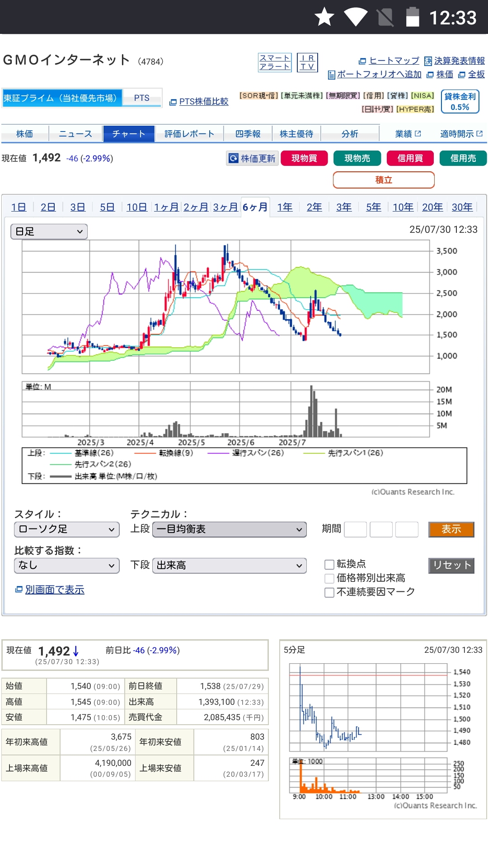Open the IR TV icon
The height and width of the screenshot is (868, 488).
click(308, 62)
